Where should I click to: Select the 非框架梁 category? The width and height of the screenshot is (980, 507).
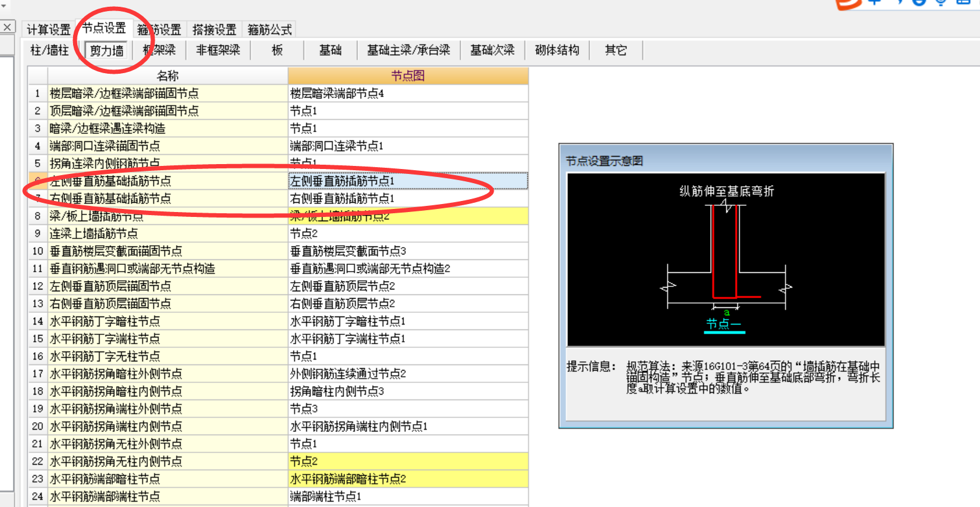tap(218, 50)
